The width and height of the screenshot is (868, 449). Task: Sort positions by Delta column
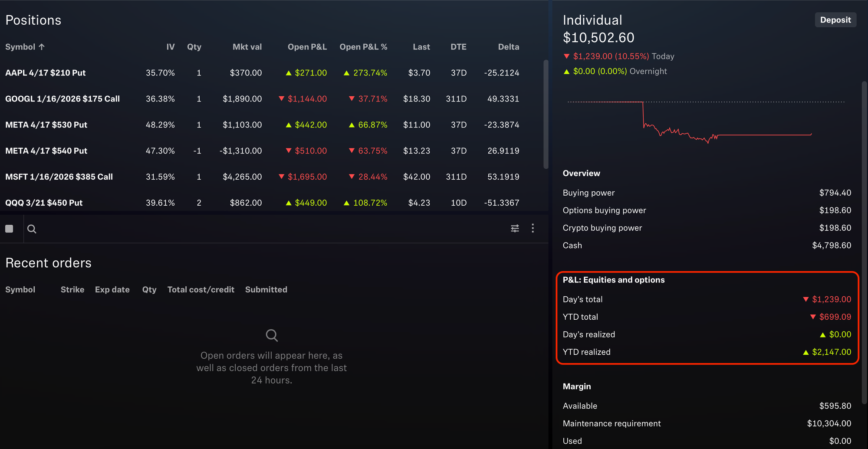click(x=508, y=47)
